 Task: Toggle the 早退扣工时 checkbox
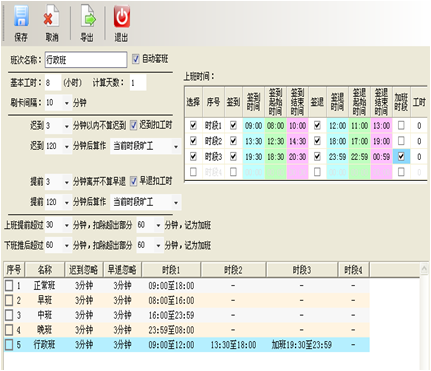click(133, 181)
